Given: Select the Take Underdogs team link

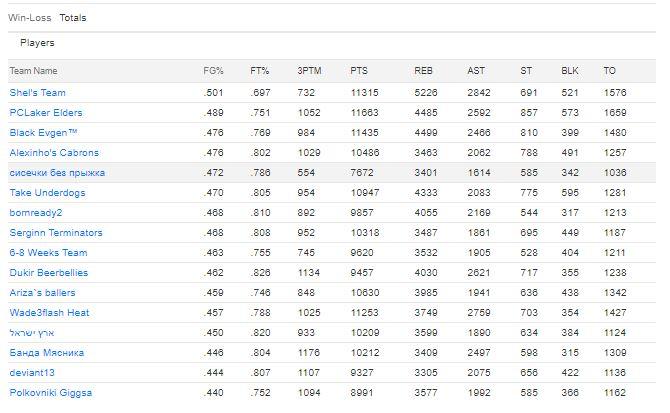Looking at the screenshot, I should pos(45,193).
